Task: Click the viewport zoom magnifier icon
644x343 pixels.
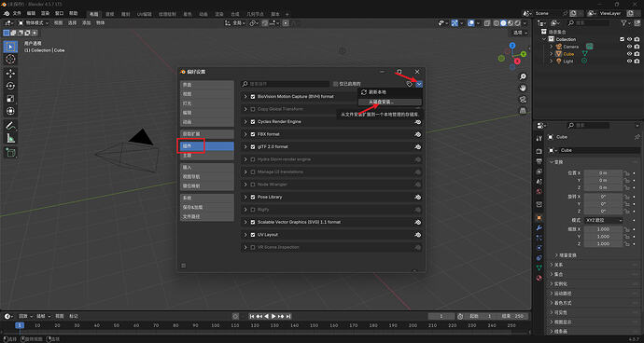Action: coord(523,76)
